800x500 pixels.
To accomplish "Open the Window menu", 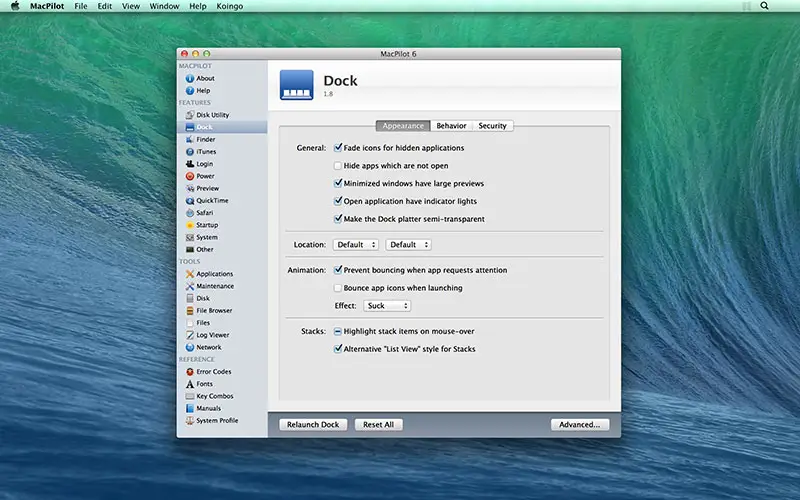I will (x=164, y=6).
